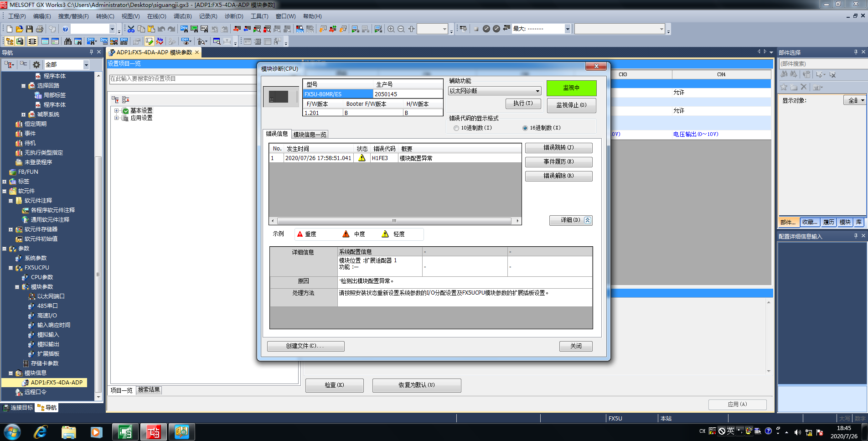Toggle the green 监视中 monitoring button
The image size is (868, 441).
click(x=571, y=88)
